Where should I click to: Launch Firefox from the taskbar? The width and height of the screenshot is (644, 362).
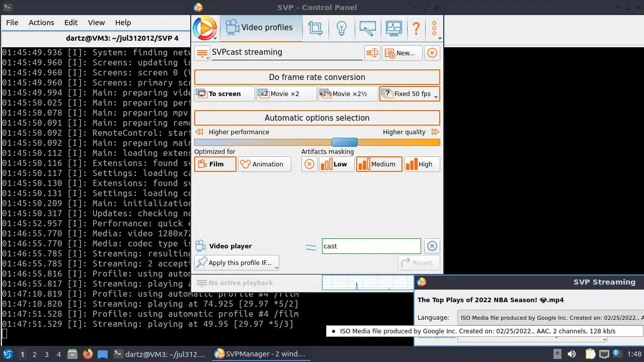coord(88,354)
